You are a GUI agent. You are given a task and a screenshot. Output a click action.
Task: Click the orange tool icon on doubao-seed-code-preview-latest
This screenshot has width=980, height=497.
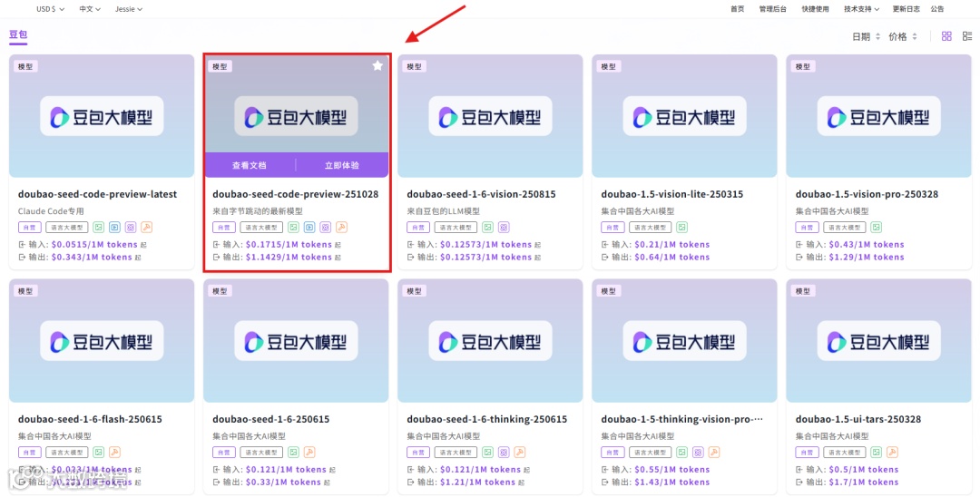[x=147, y=228]
